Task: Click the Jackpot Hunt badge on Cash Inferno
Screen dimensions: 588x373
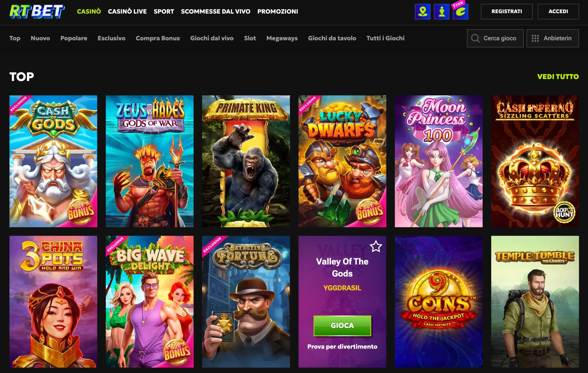Action: [x=564, y=212]
